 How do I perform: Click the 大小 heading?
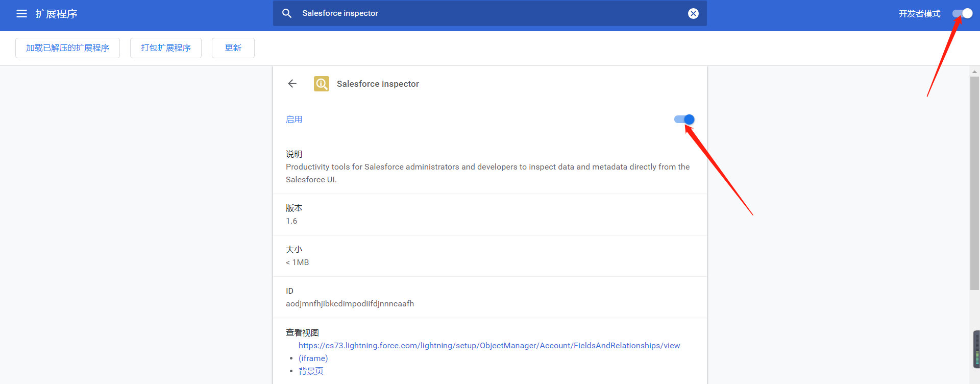point(294,250)
